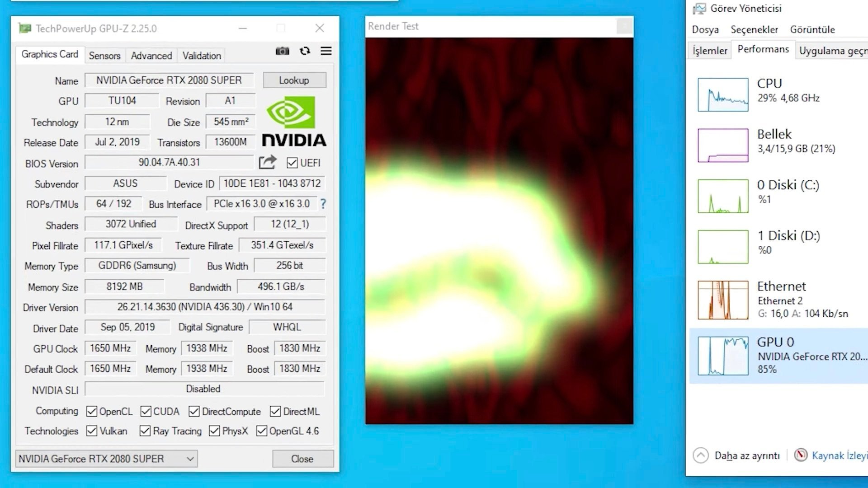Open the GPU-Z hamburger menu icon
Screen dimensions: 868x488
[326, 51]
